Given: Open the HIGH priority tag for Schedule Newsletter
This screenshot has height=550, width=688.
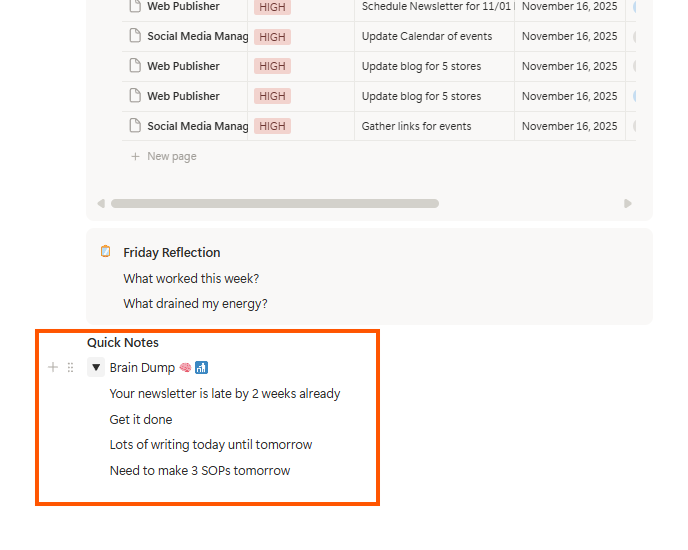Looking at the screenshot, I should [x=272, y=7].
